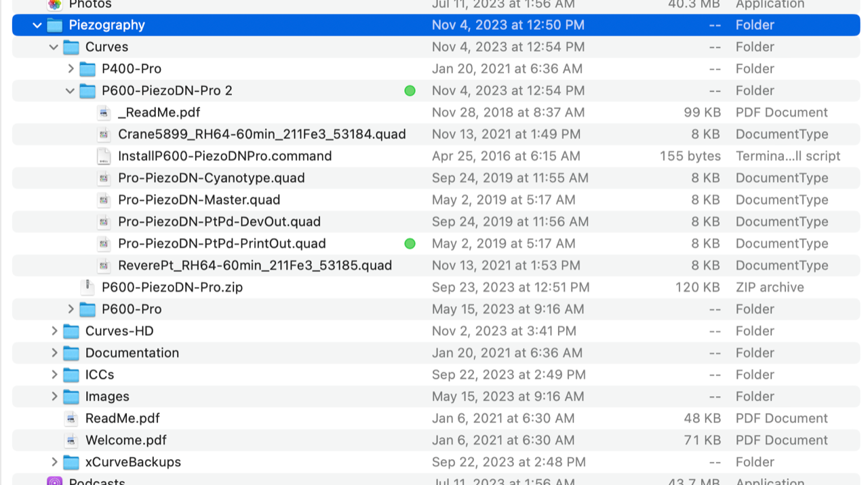
Task: Select the _ReadMe.pdf file name
Action: pos(159,113)
